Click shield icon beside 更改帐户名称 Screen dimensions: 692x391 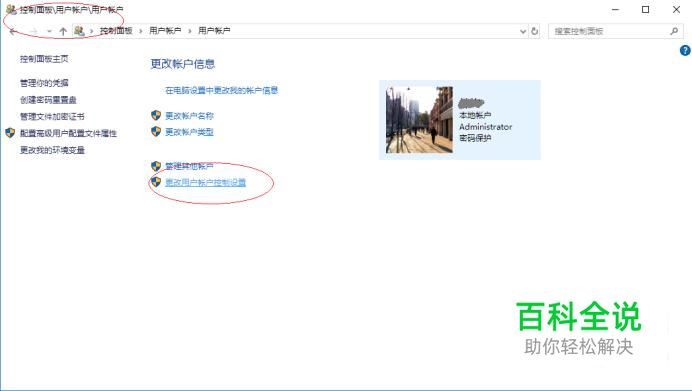point(156,115)
